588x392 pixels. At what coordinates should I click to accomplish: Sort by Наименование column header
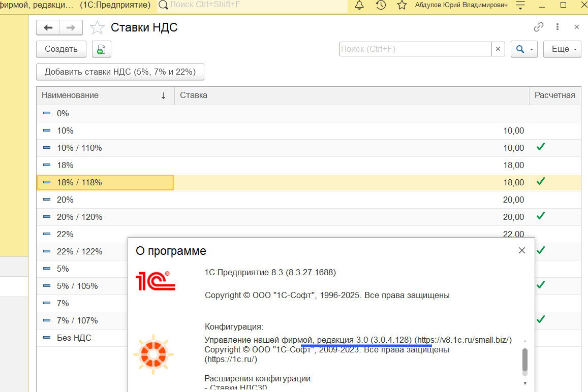(105, 95)
